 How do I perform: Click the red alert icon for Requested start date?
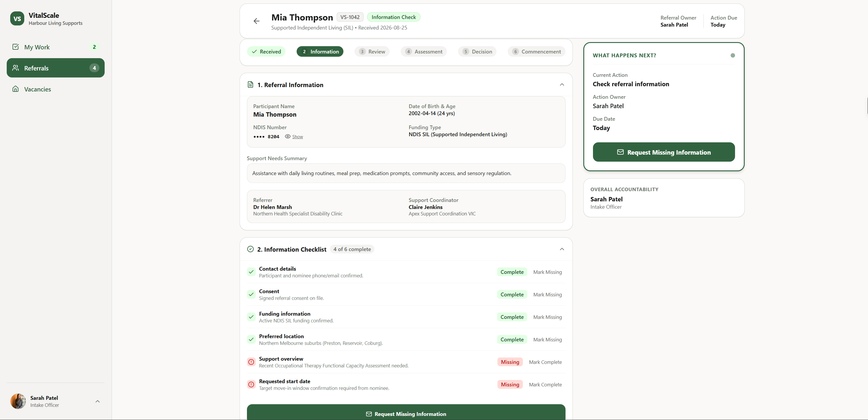pos(251,385)
